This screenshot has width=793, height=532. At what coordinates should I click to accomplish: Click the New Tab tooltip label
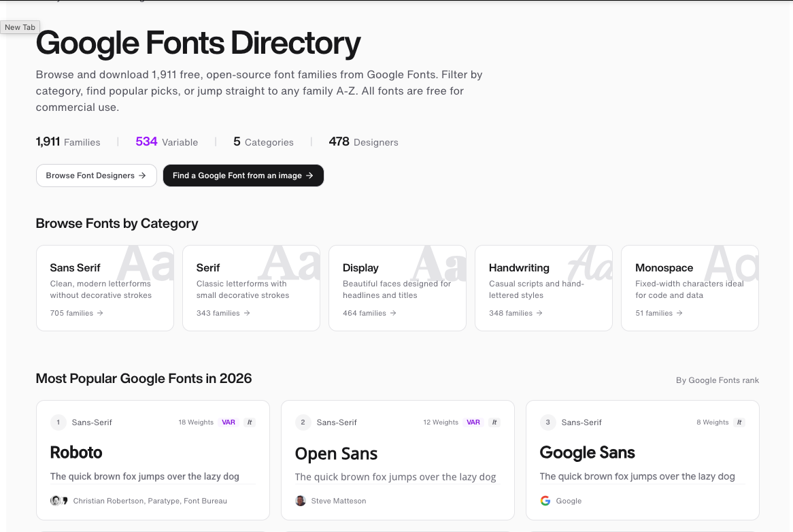[x=20, y=27]
